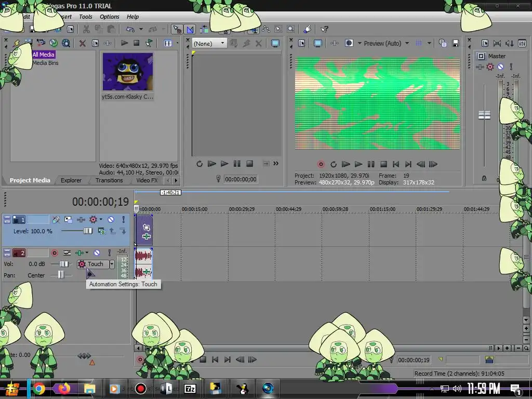Viewport: 532px width, 399px height.
Task: Open Trimmer external monitor icon
Action: pyautogui.click(x=275, y=43)
